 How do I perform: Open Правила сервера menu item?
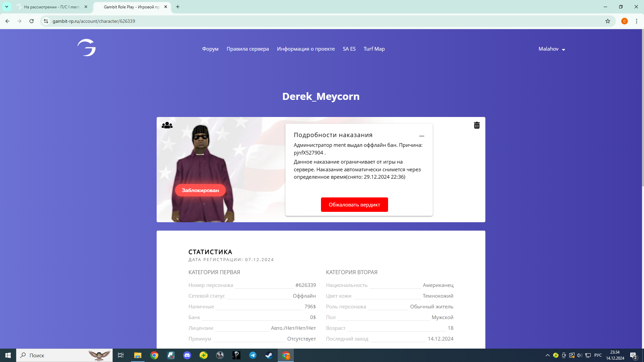click(248, 49)
